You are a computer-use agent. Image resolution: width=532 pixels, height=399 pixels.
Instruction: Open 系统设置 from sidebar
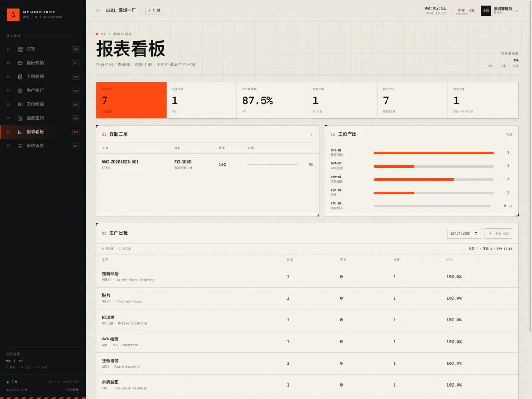[43, 145]
